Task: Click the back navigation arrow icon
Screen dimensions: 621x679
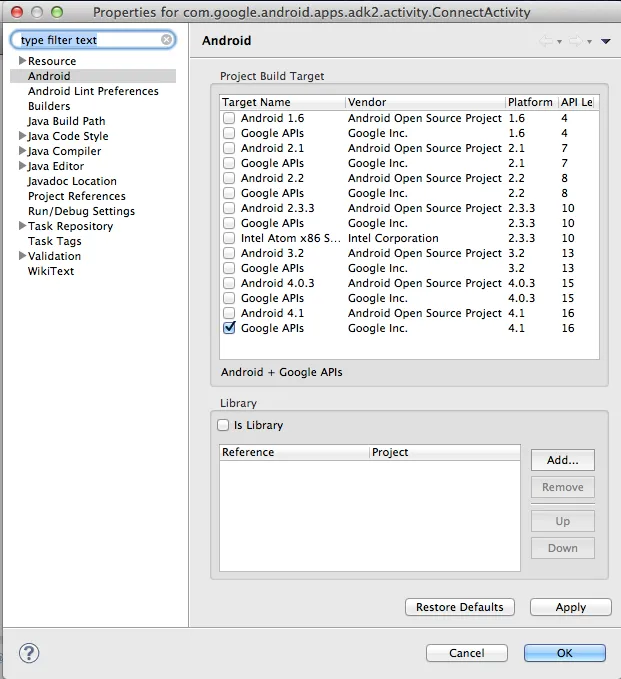Action: [x=546, y=41]
